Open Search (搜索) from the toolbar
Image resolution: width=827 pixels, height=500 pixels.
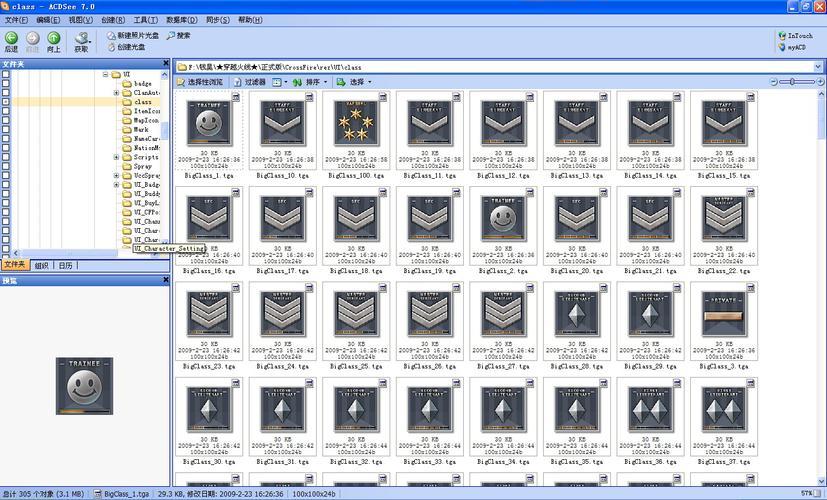(171, 35)
